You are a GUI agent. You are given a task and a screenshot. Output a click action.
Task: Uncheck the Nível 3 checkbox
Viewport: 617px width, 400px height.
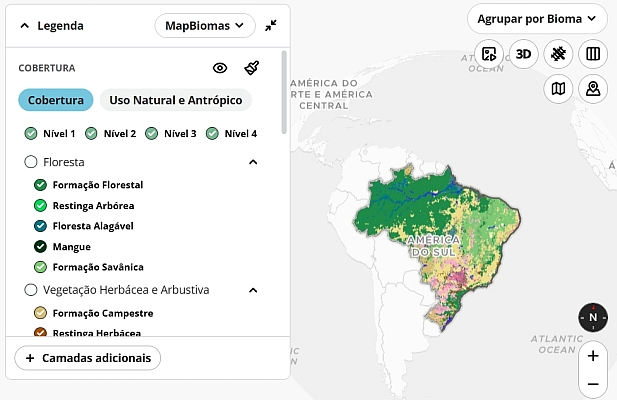click(x=151, y=133)
